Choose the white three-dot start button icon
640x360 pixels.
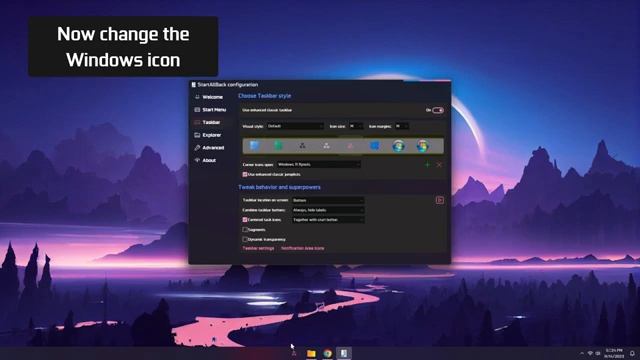click(326, 146)
